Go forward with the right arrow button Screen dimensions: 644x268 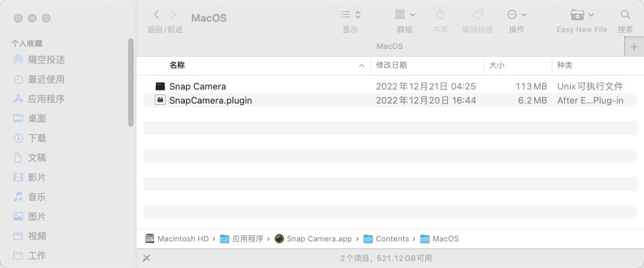(x=174, y=15)
